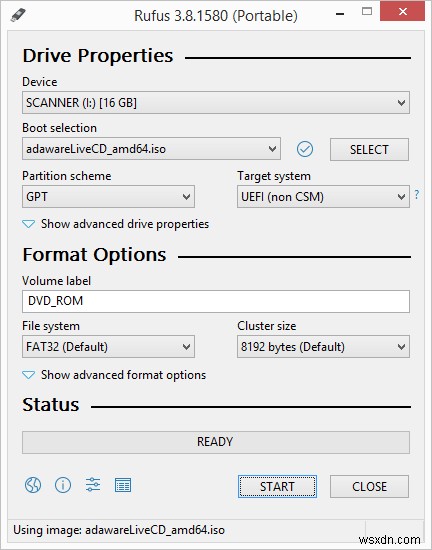The width and height of the screenshot is (432, 550).
Task: Click the CLOSE button
Action: (x=369, y=487)
